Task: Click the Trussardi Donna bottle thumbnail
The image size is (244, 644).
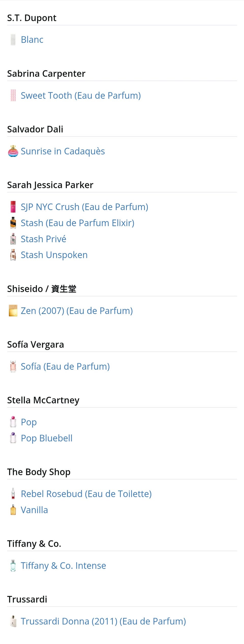Action: (13, 621)
